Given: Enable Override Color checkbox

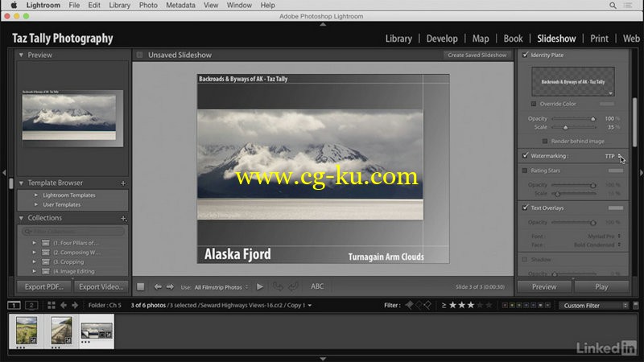Looking at the screenshot, I should coord(534,104).
